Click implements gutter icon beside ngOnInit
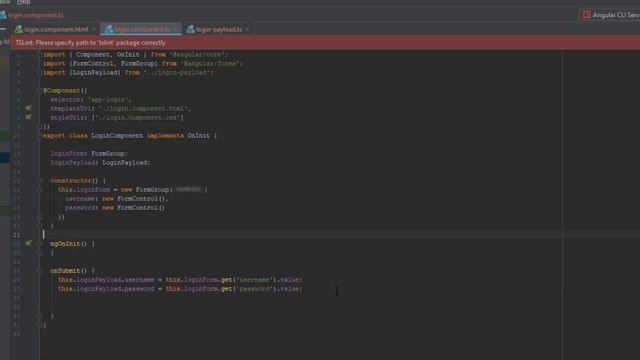The width and height of the screenshot is (640, 360). (28, 243)
